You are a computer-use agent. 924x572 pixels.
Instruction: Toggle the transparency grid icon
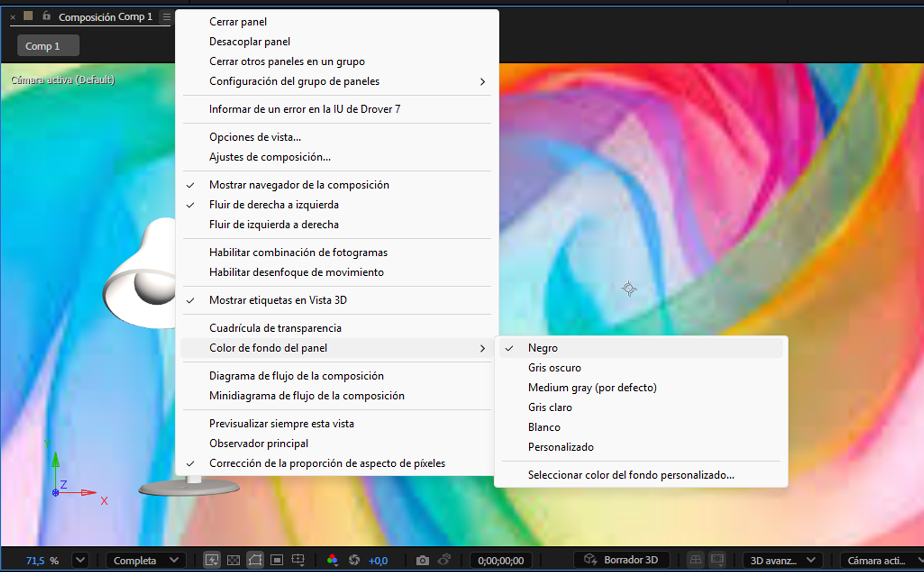234,560
